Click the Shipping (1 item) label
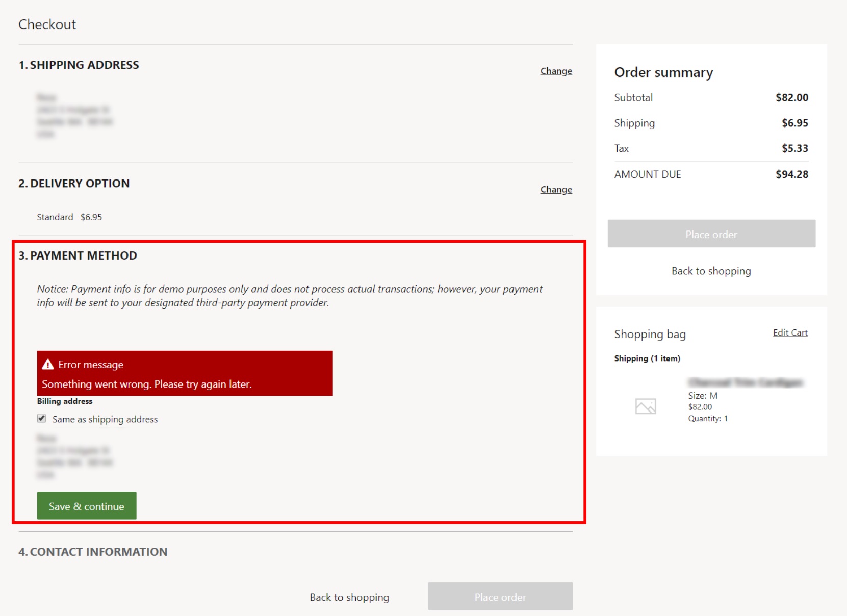The width and height of the screenshot is (847, 616). tap(647, 358)
